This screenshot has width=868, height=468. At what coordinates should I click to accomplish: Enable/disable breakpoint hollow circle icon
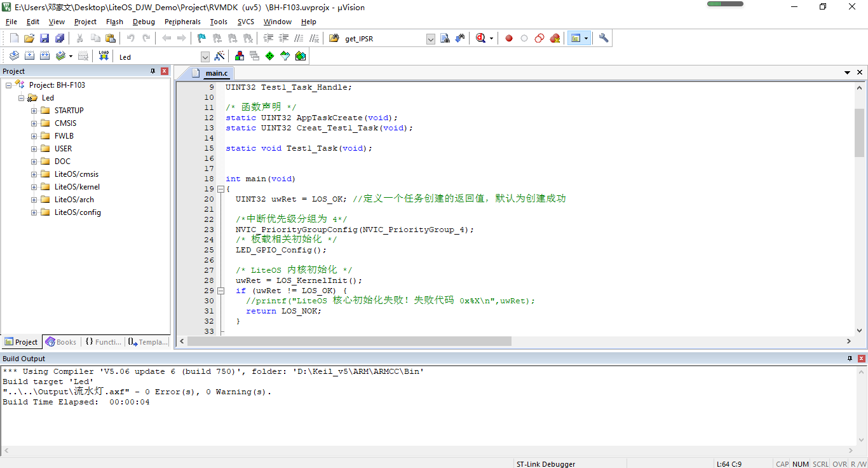click(x=524, y=38)
